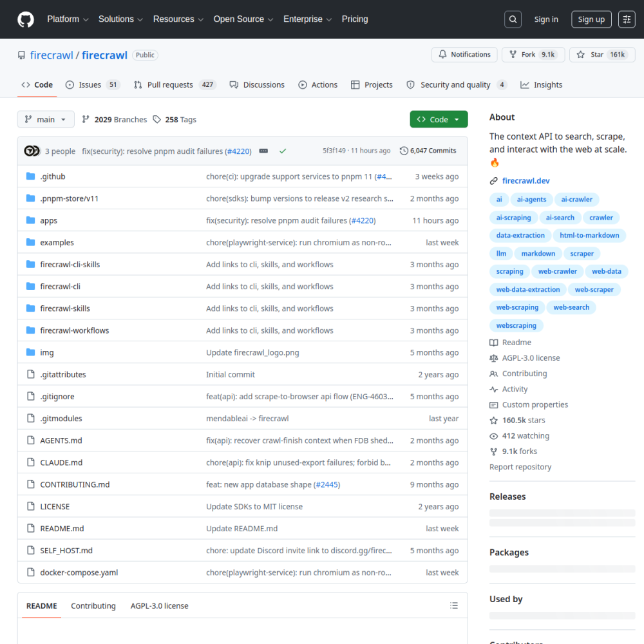Open the Insights tab
The image size is (644, 644).
(x=542, y=84)
